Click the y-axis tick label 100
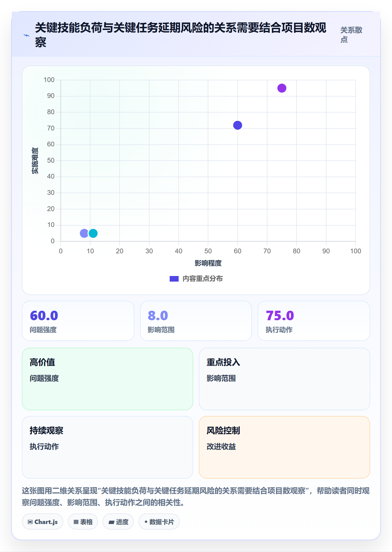 click(x=49, y=80)
